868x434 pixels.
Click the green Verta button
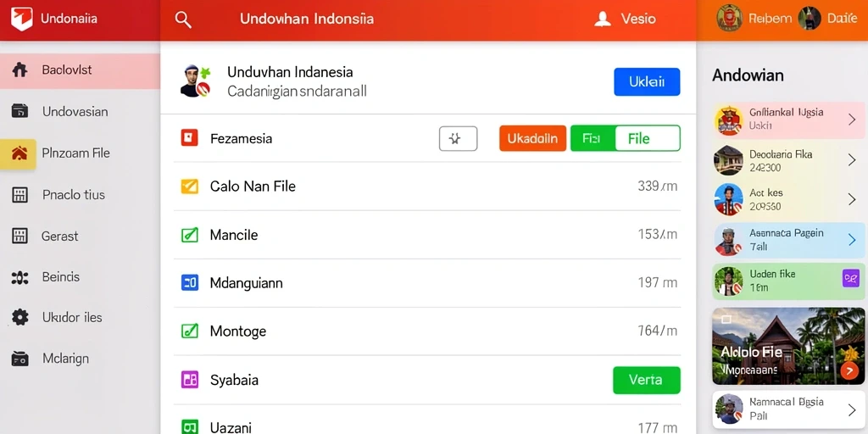click(x=647, y=380)
